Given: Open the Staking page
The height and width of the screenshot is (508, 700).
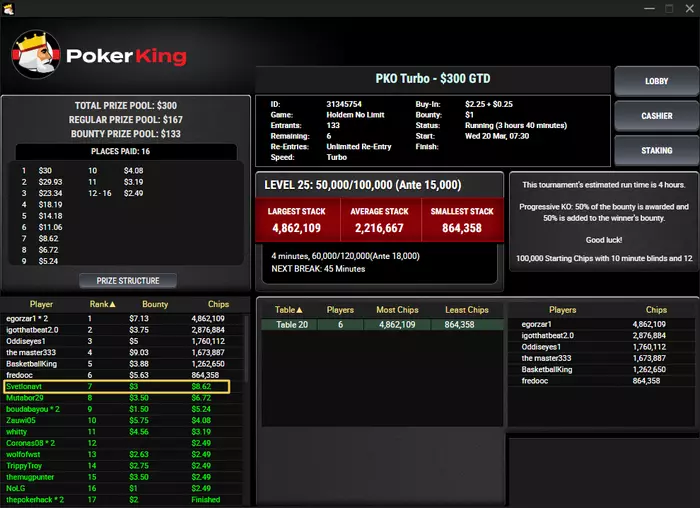Looking at the screenshot, I should 656,150.
